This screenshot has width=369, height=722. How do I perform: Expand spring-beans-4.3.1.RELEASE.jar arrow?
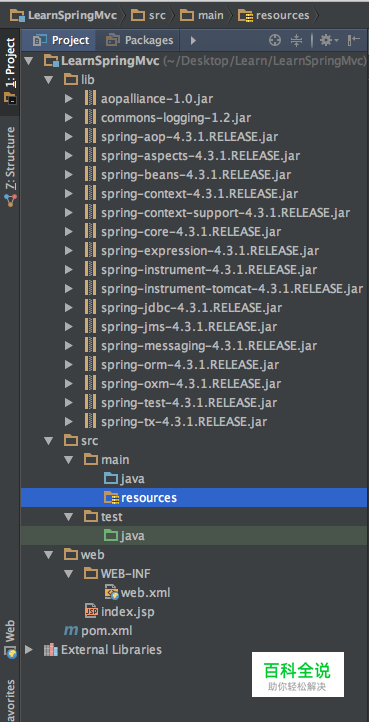pyautogui.click(x=69, y=175)
